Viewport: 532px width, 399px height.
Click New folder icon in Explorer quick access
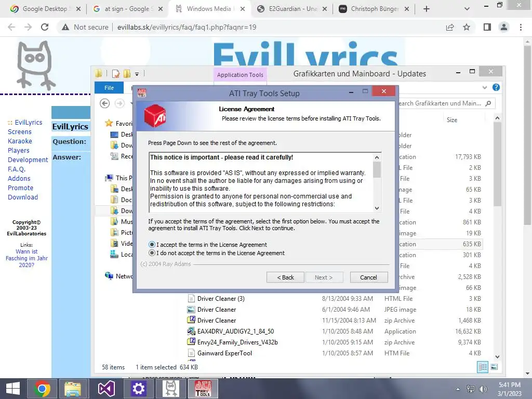tap(127, 74)
